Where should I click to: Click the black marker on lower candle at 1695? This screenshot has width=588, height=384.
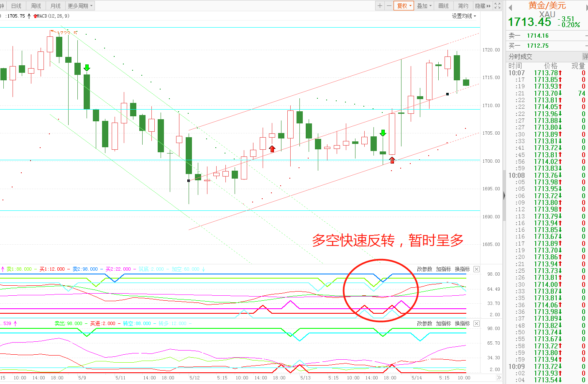pyautogui.click(x=189, y=181)
